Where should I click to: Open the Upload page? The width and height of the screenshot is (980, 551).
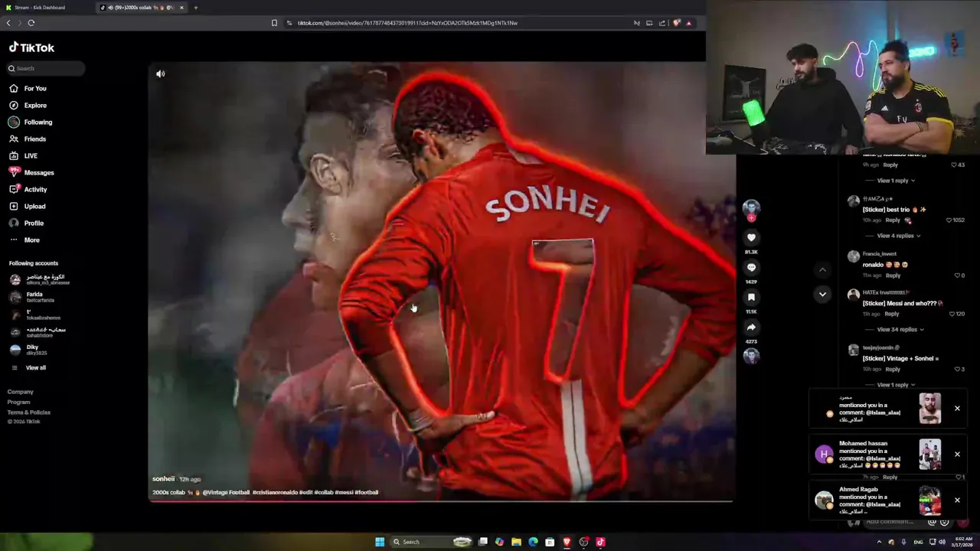click(x=28, y=207)
